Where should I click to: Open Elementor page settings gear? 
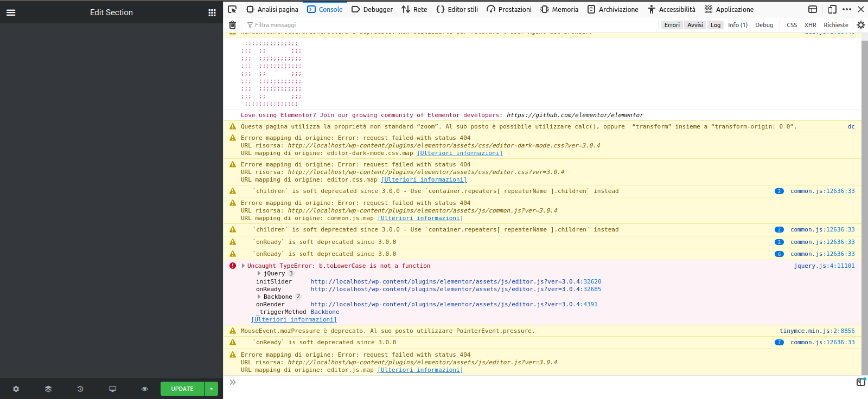pyautogui.click(x=16, y=389)
